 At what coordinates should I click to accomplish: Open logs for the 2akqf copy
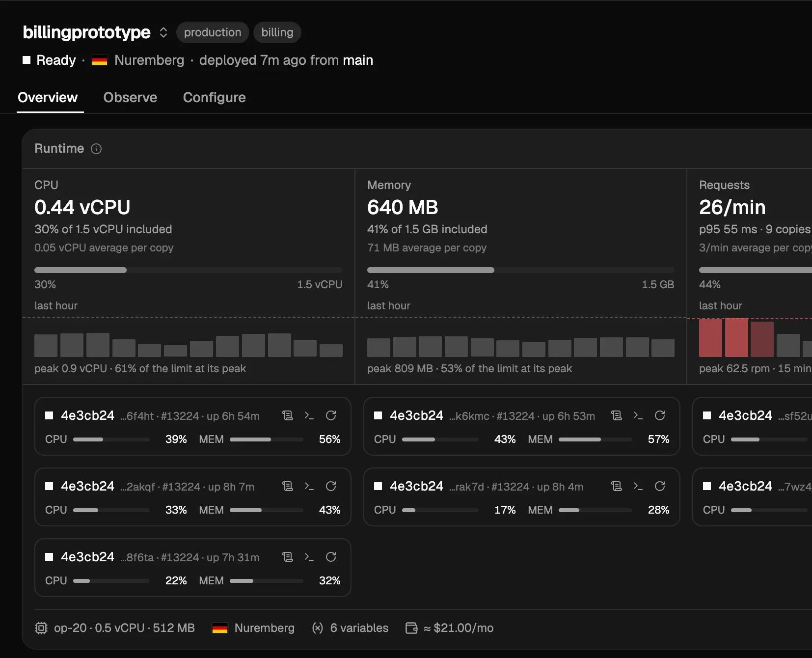288,487
